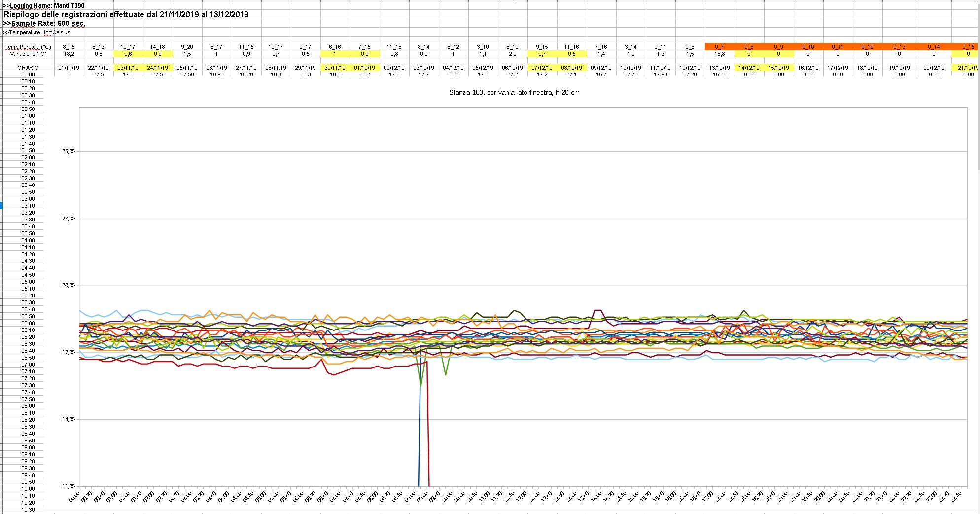This screenshot has height=514, width=980.
Task: Select the yellow 23/11/19 date cell
Action: pos(128,68)
